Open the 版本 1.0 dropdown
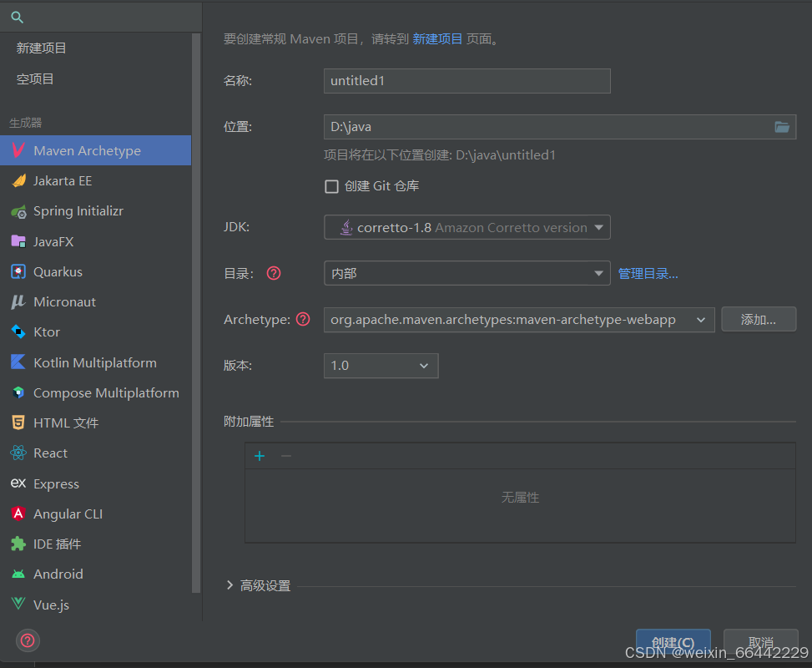Screen dimensions: 812x668 [x=381, y=366]
